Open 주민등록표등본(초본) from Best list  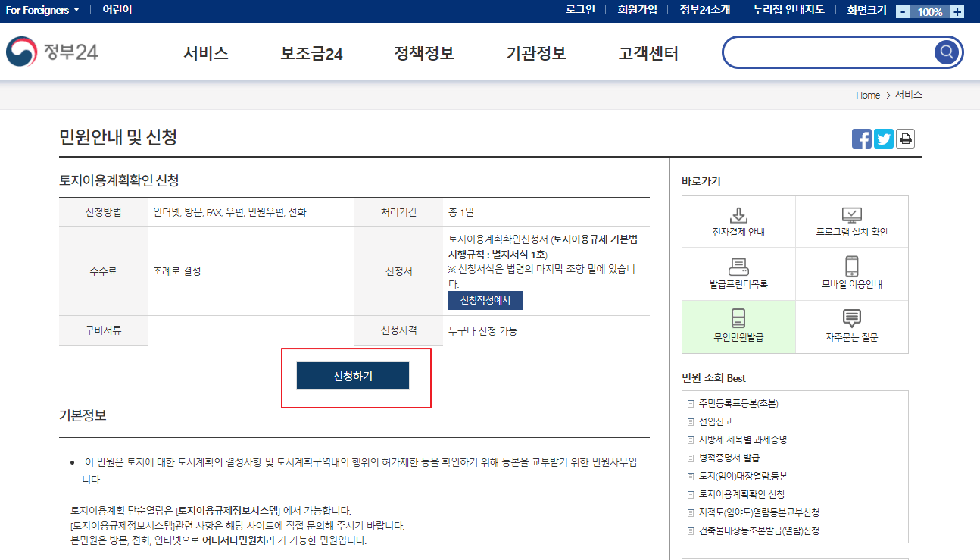738,403
